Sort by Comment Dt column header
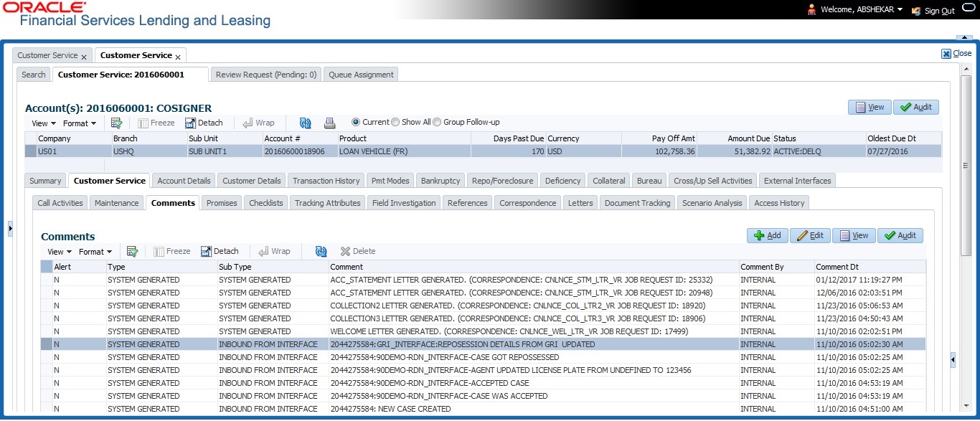Screen dimensions: 980x421 [870, 267]
